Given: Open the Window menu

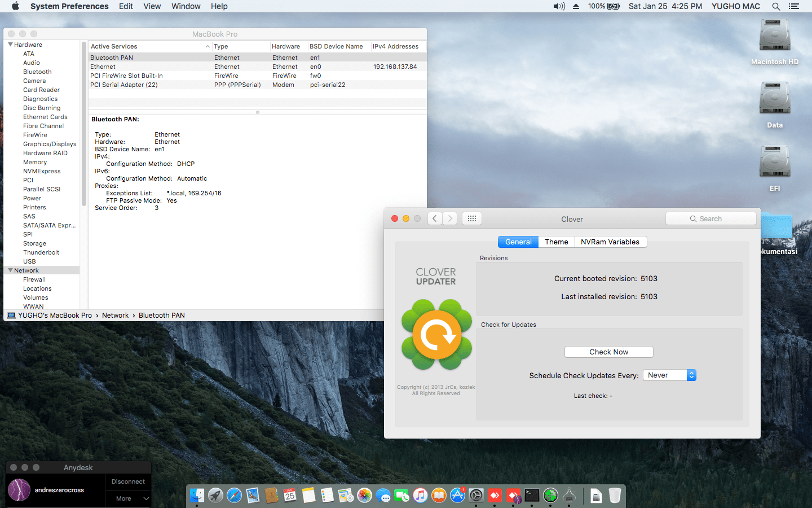Looking at the screenshot, I should click(x=186, y=6).
